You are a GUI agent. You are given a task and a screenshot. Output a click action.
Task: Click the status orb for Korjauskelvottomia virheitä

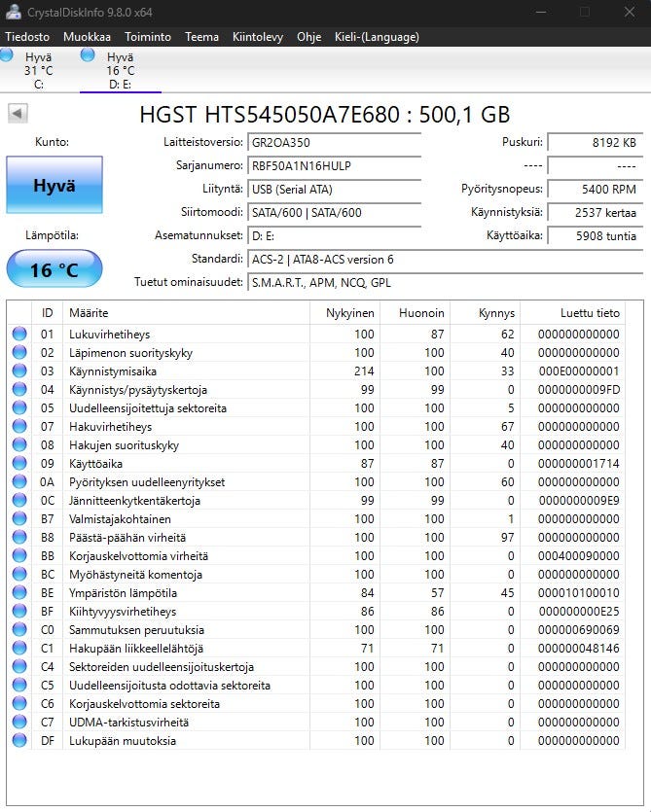(x=19, y=555)
